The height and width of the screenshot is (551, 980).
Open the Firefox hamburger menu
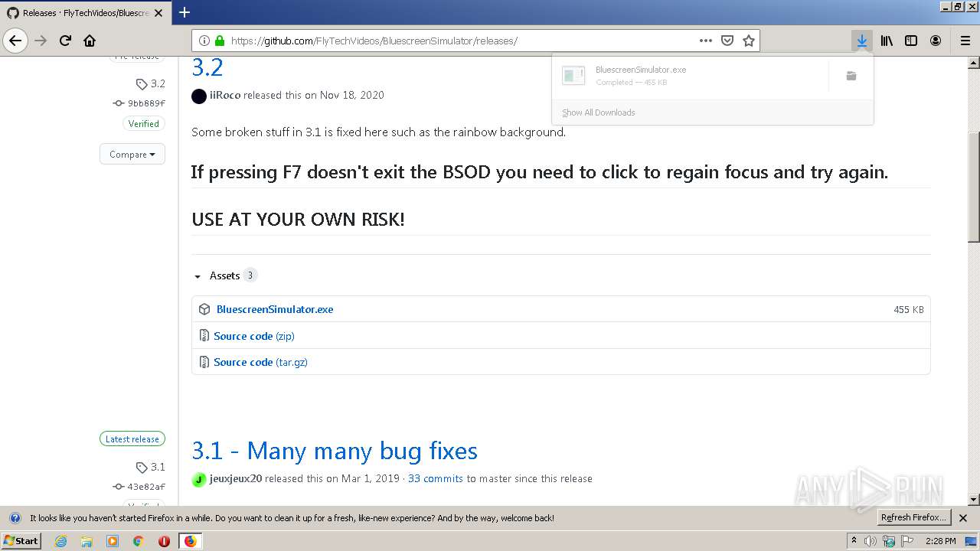coord(965,41)
